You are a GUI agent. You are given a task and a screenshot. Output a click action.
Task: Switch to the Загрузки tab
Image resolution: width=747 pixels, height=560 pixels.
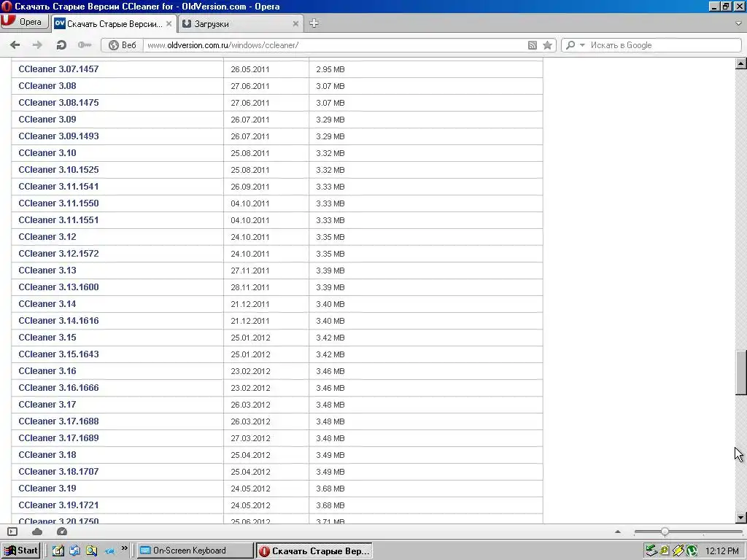(239, 24)
